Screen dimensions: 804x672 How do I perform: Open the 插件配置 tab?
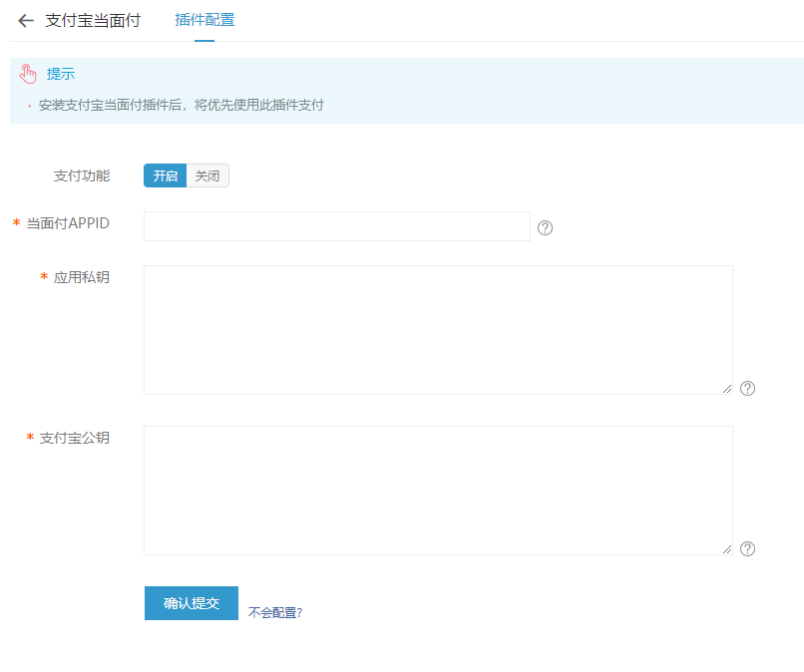click(x=204, y=20)
